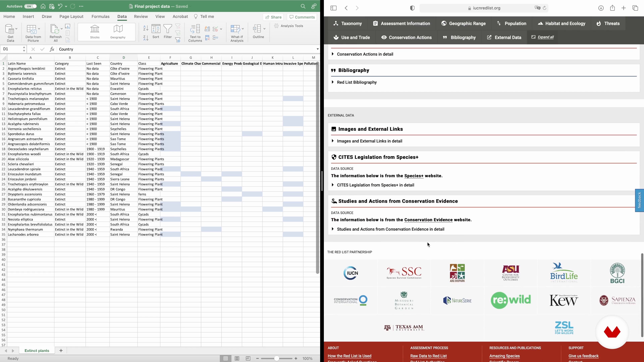Click the vertical scrollbar in Excel sheet
This screenshot has height=362, width=644.
coord(317,167)
